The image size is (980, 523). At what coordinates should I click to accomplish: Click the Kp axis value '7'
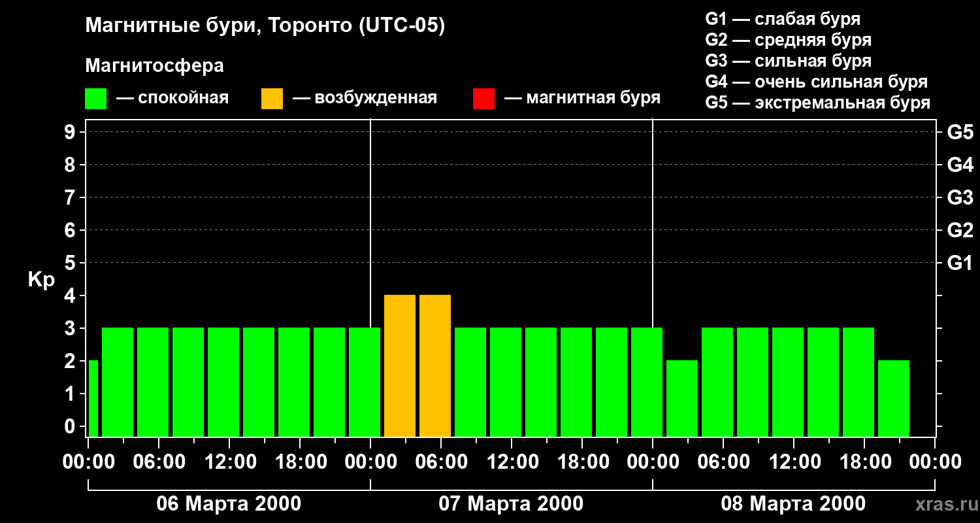(x=71, y=197)
